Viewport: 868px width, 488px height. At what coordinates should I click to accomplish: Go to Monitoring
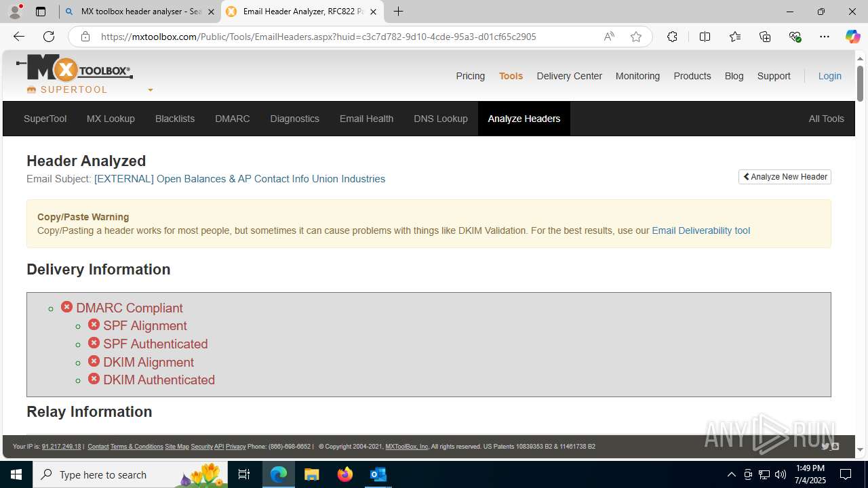[x=637, y=76]
